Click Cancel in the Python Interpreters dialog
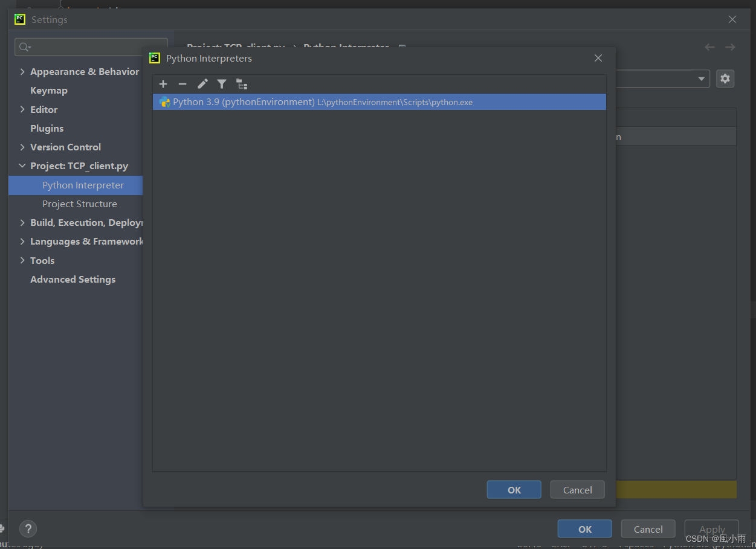This screenshot has height=549, width=756. pyautogui.click(x=578, y=490)
